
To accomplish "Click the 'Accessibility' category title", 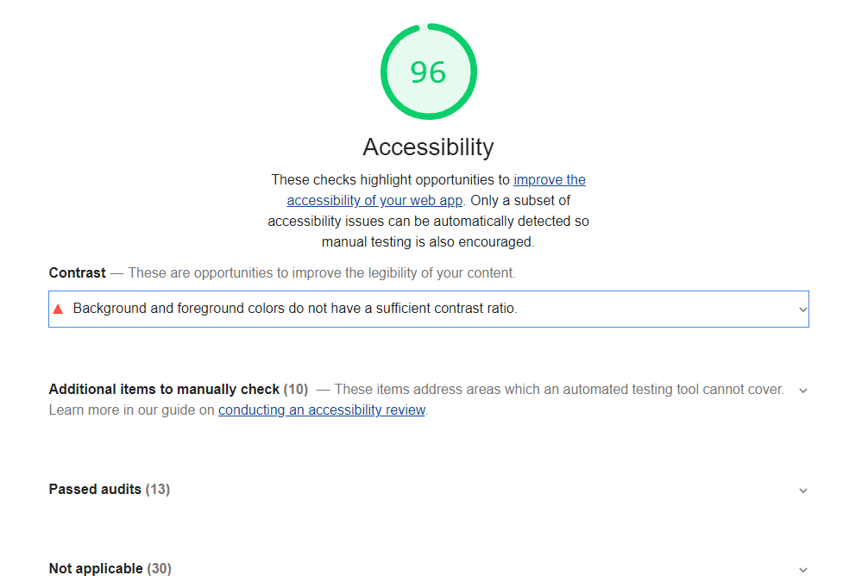I will click(x=428, y=147).
